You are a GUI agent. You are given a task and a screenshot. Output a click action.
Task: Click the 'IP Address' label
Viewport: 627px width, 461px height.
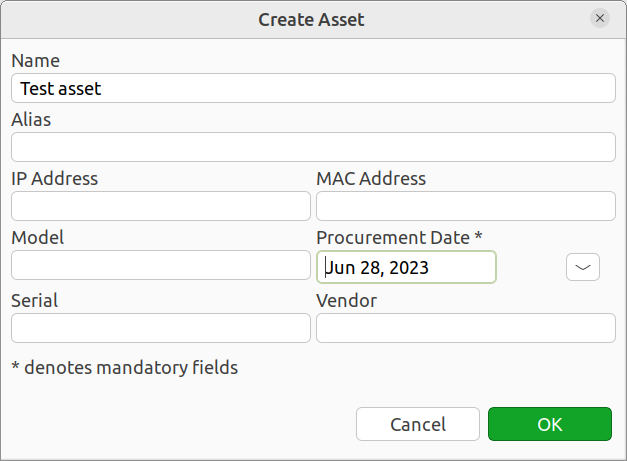tap(55, 179)
